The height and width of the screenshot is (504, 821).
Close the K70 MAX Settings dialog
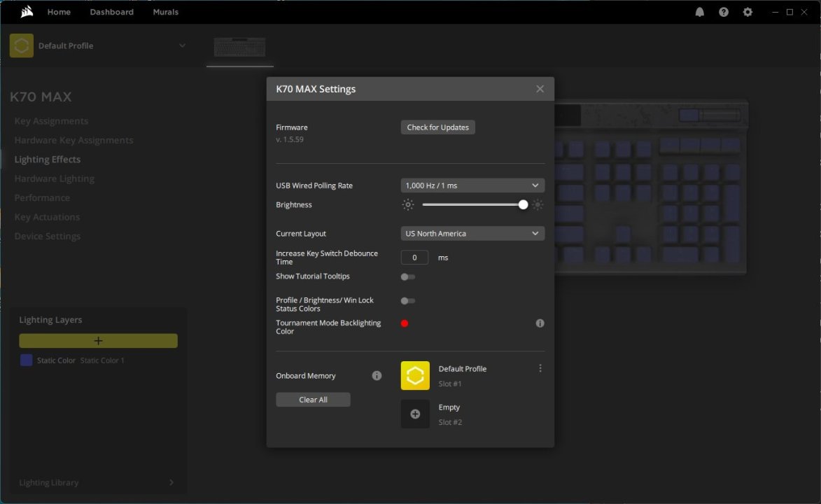coord(540,89)
